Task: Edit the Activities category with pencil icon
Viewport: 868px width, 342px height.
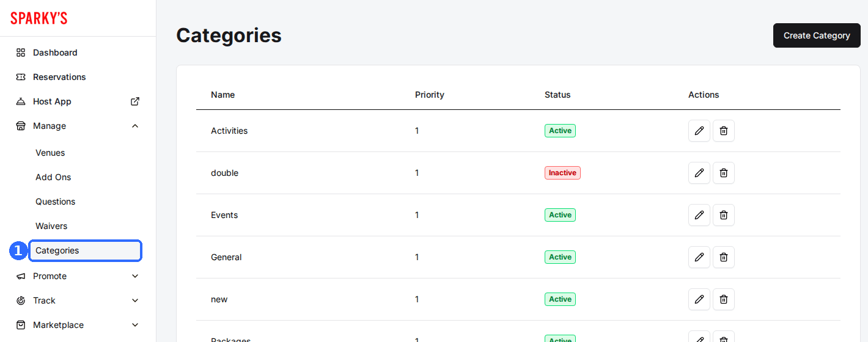Action: pyautogui.click(x=699, y=131)
